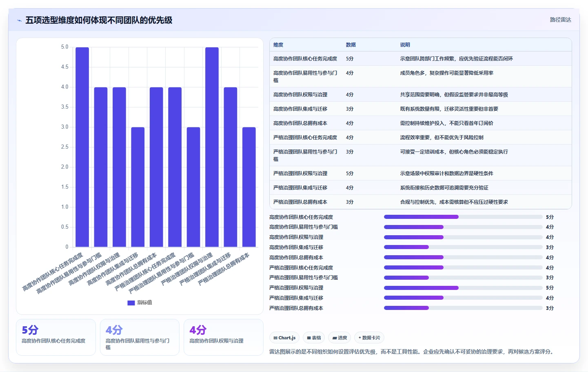
Task: Click the Chart.js tag icon
Action: (x=275, y=338)
